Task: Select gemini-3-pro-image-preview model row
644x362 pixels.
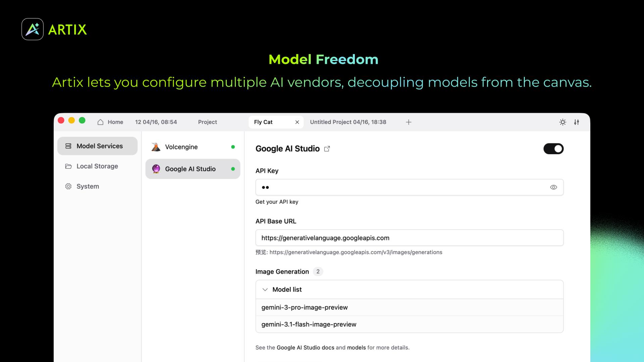Action: [x=409, y=307]
